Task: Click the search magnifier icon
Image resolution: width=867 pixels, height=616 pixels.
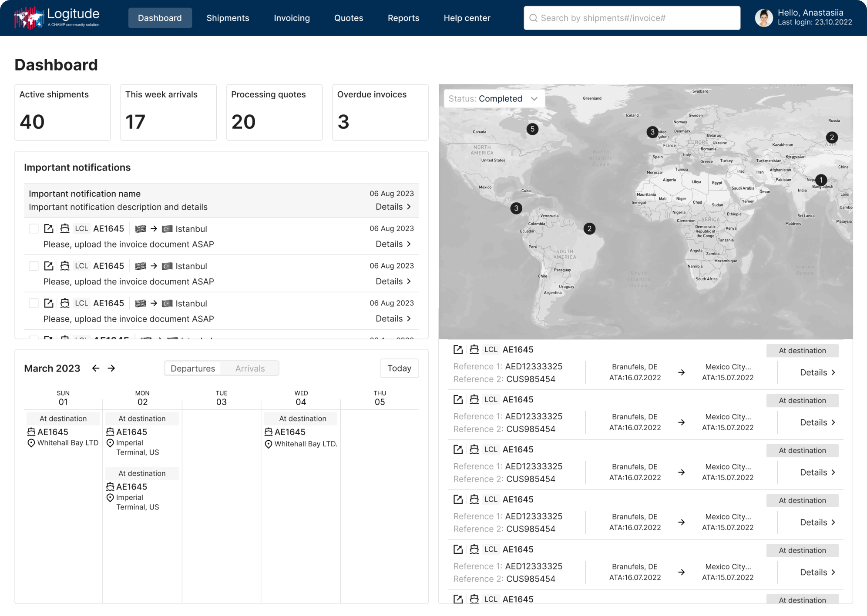Action: pyautogui.click(x=533, y=18)
